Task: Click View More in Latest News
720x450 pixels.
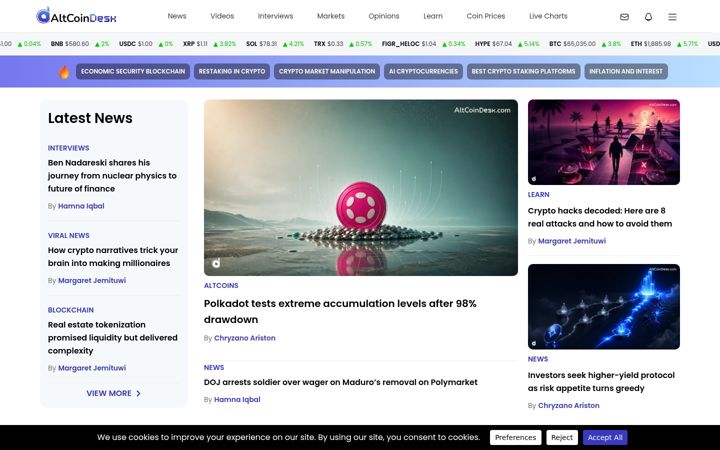Action: click(x=113, y=394)
